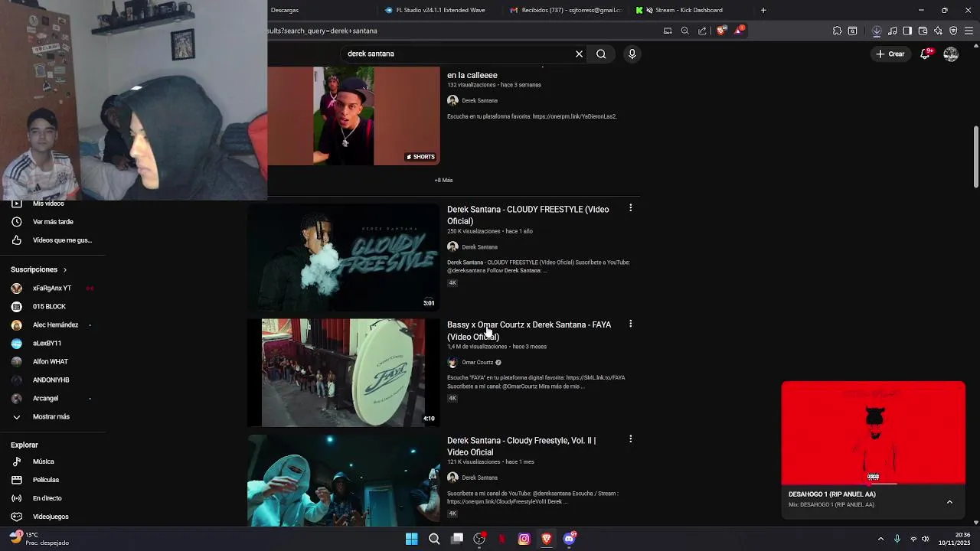This screenshot has height=551, width=980.
Task: Open Windows taskbar search
Action: point(434,539)
